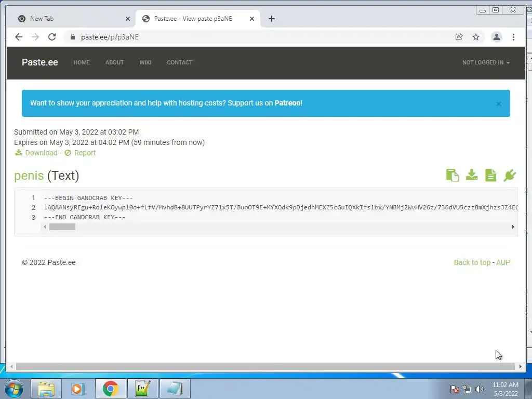Screen dimensions: 532x399
Task: View site information lock icon
Action: [x=72, y=37]
